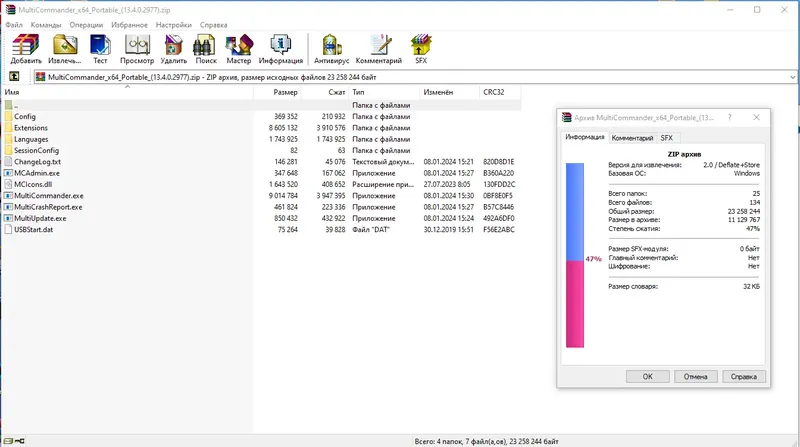This screenshot has width=800, height=447.
Task: Click the ChangeLog.txt file icon
Action: tap(9, 162)
